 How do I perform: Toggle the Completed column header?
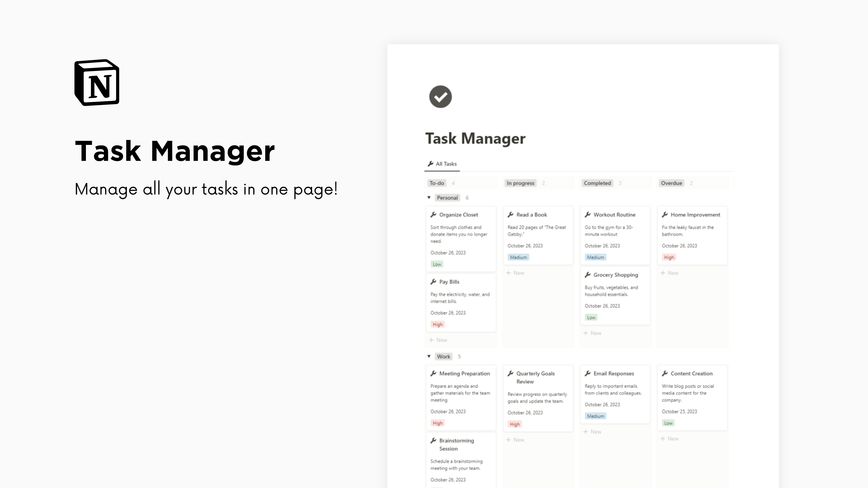pyautogui.click(x=597, y=183)
